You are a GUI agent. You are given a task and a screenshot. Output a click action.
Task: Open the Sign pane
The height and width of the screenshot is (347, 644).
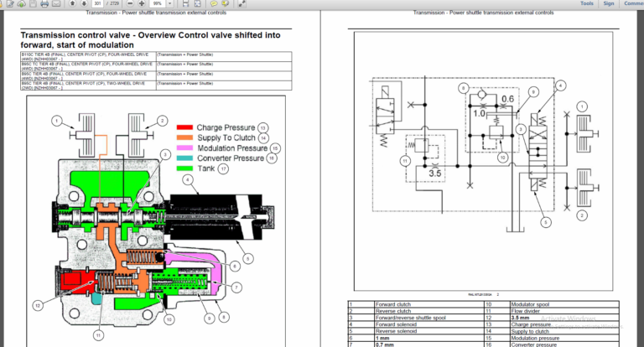609,3
